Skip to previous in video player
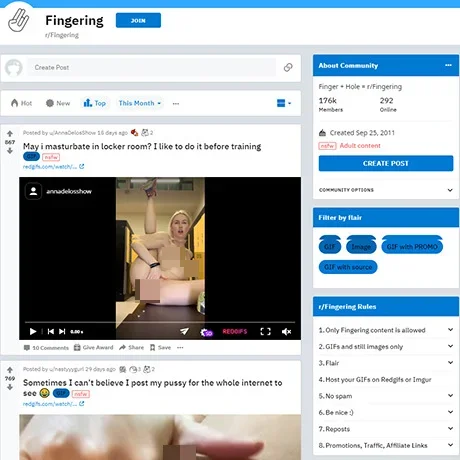Screen dimensions: 460x460 [x=51, y=331]
